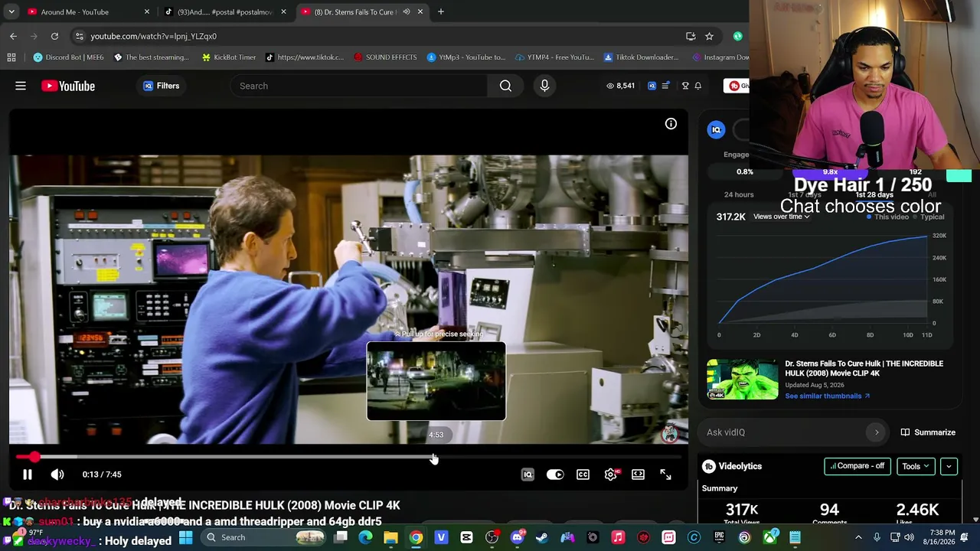Click the red progress bar scrubber
The image size is (980, 551).
pos(34,457)
